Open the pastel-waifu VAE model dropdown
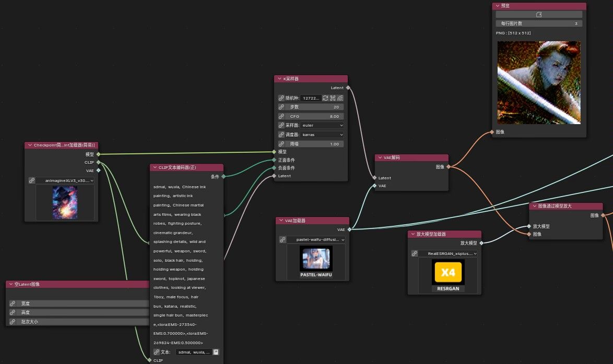613x364 pixels. click(316, 239)
